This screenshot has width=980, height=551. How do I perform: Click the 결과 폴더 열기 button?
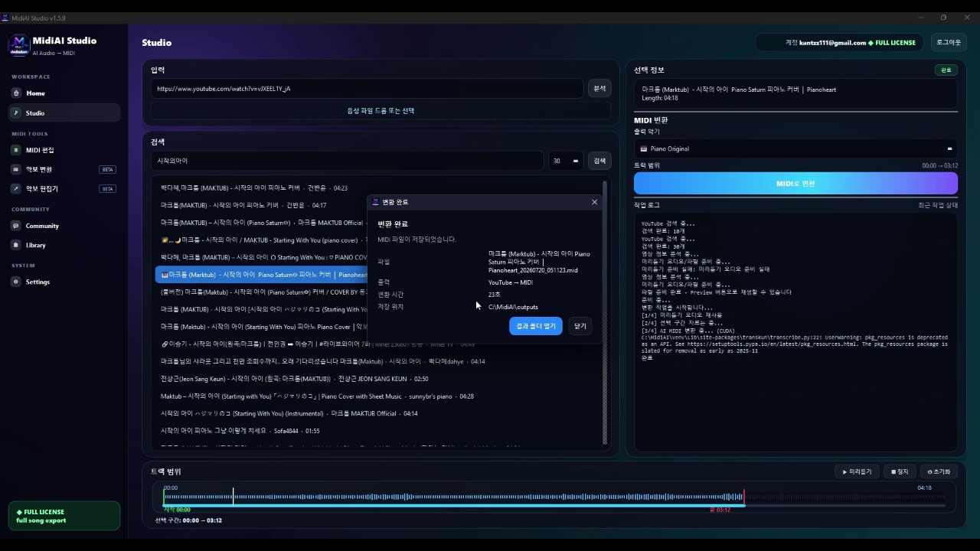(x=536, y=326)
